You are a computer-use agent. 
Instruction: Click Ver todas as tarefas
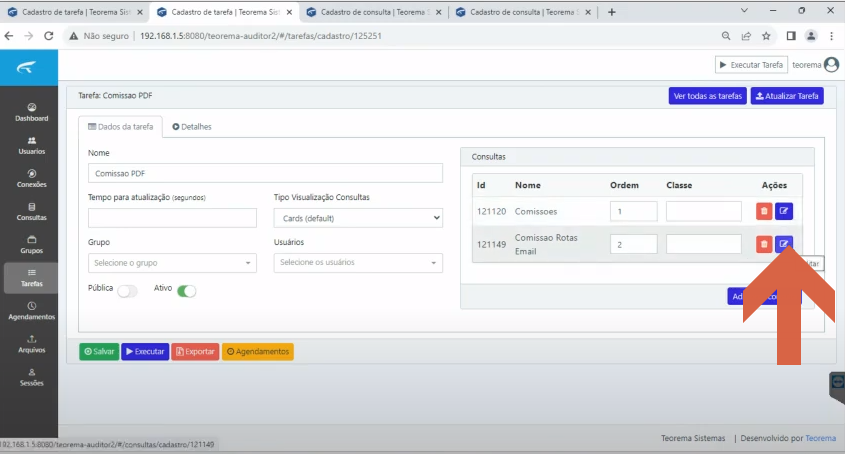[x=708, y=96]
